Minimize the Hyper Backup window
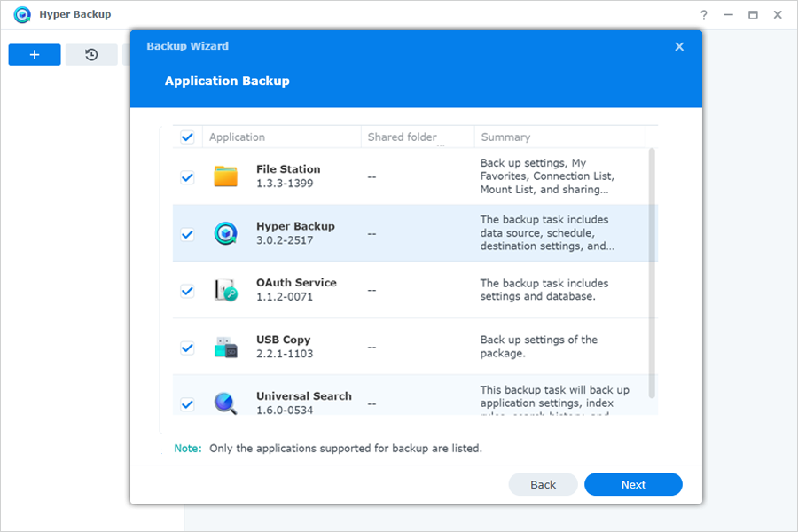The width and height of the screenshot is (798, 532). (x=728, y=15)
